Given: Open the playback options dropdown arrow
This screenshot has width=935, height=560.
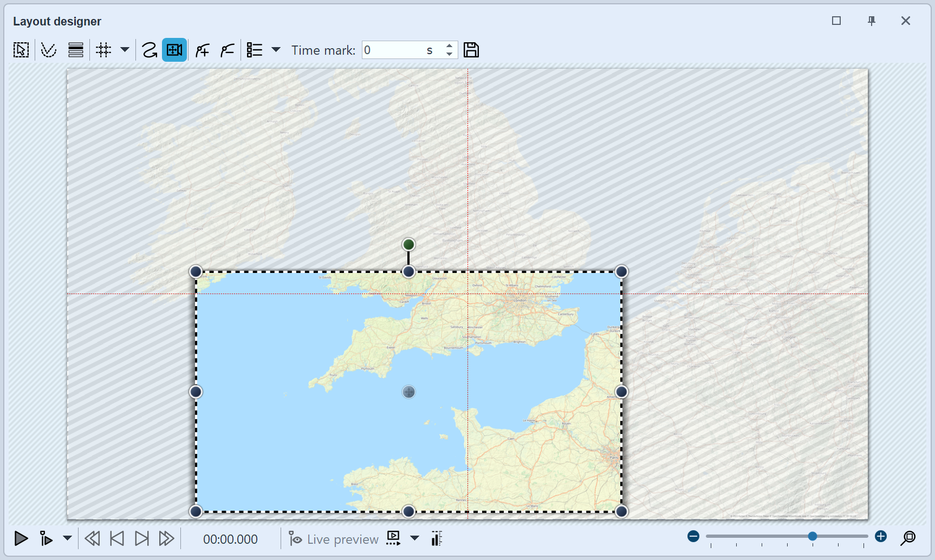Looking at the screenshot, I should point(68,539).
